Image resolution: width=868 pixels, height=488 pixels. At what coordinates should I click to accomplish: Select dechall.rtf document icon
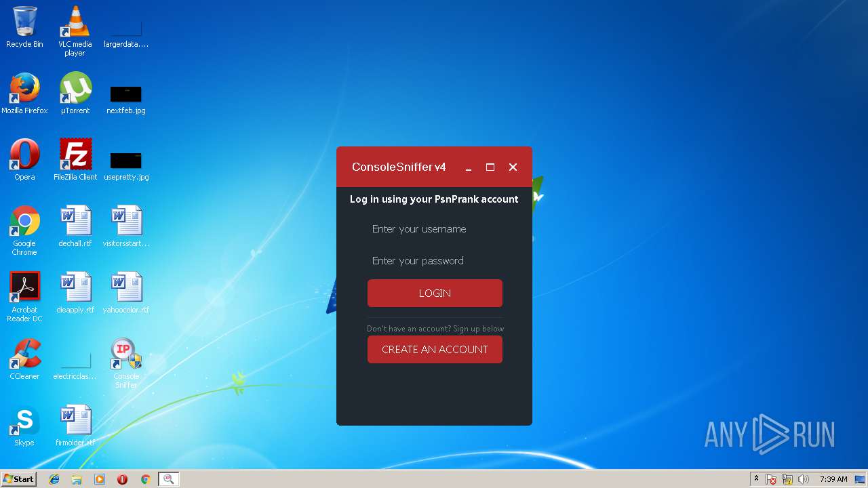coord(75,226)
